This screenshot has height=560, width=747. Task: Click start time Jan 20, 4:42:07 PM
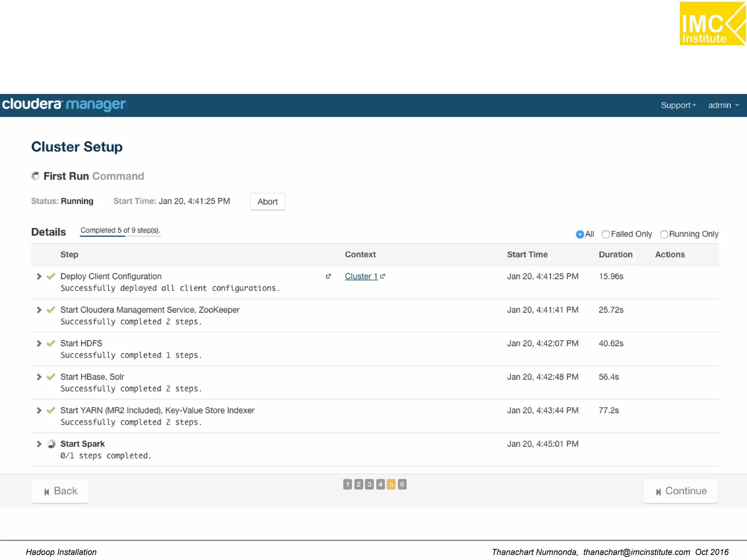[543, 343]
